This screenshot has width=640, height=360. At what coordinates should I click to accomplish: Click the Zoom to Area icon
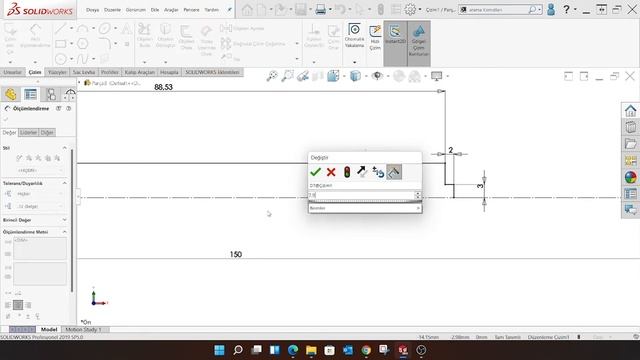coord(287,76)
